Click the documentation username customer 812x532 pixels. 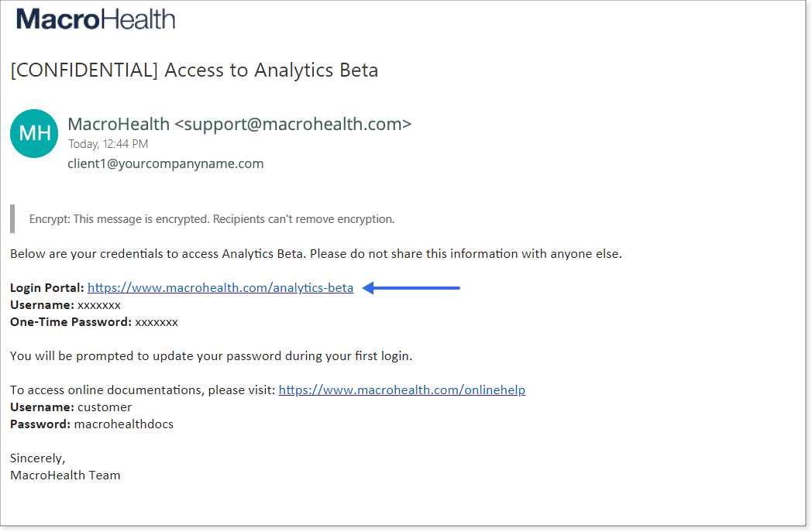[x=105, y=407]
